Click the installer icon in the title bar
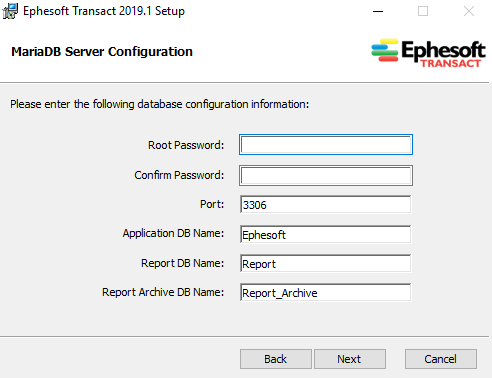Screen dimensions: 492x378 [x=10, y=11]
